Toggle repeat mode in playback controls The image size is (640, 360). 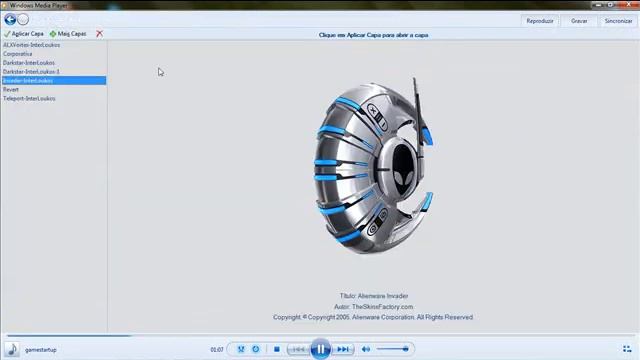tap(256, 349)
